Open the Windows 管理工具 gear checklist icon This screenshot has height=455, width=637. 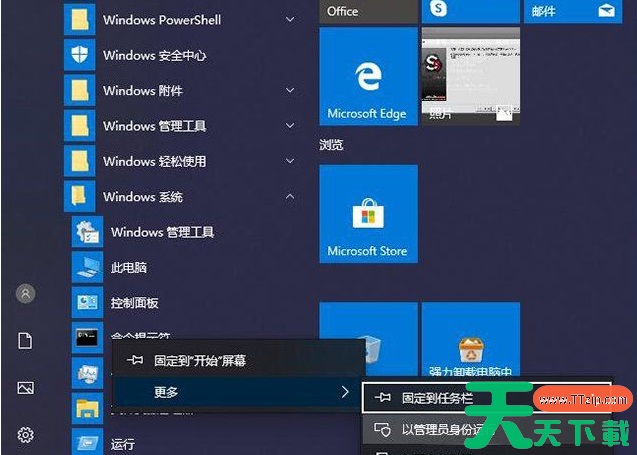click(x=87, y=232)
